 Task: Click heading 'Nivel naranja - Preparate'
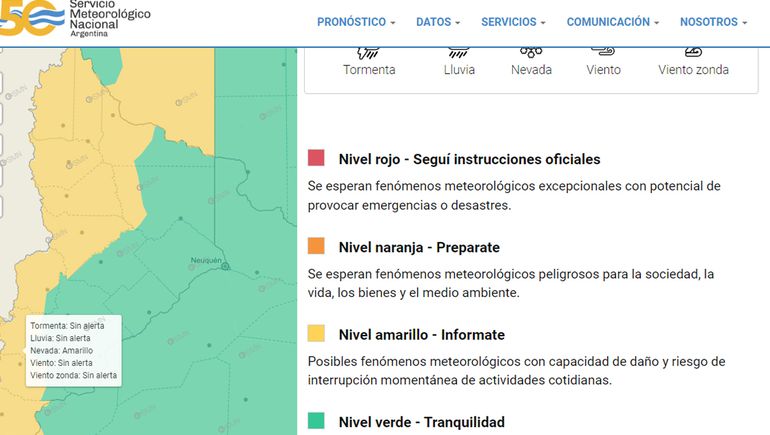tap(419, 247)
